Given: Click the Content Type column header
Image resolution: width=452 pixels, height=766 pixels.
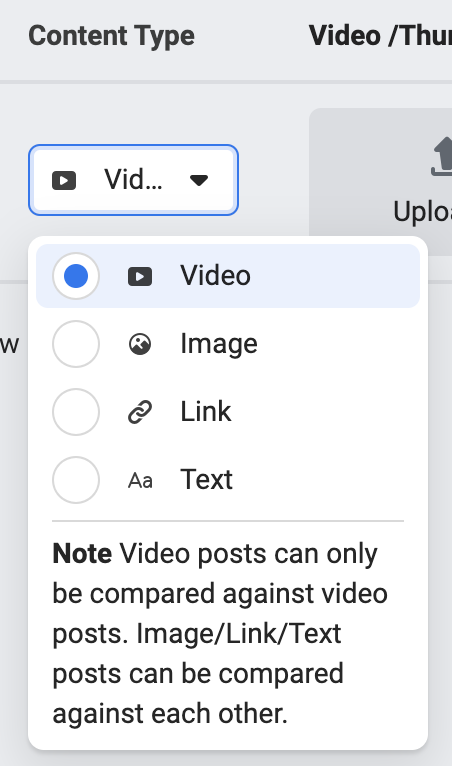Looking at the screenshot, I should (x=111, y=36).
